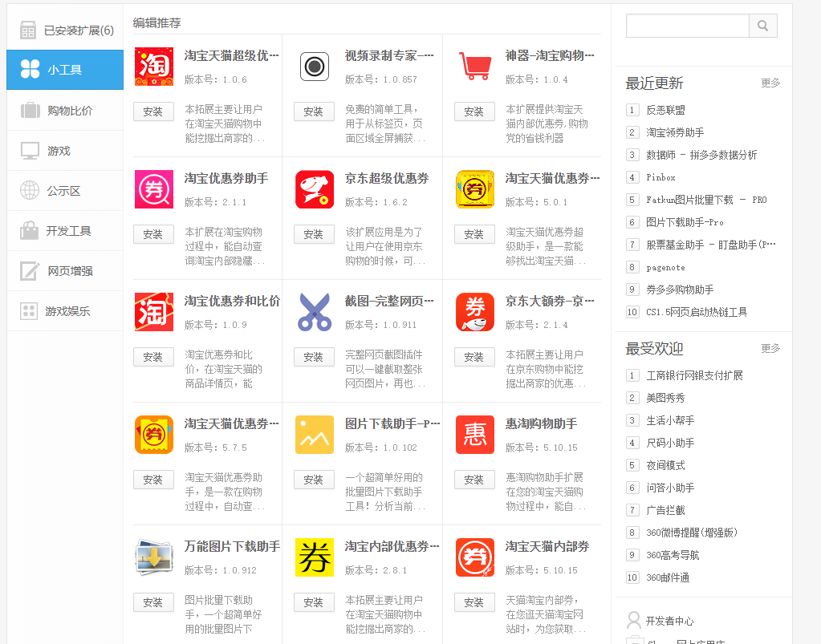Open the 开发者中心 link
This screenshot has width=821, height=644.
pos(669,621)
